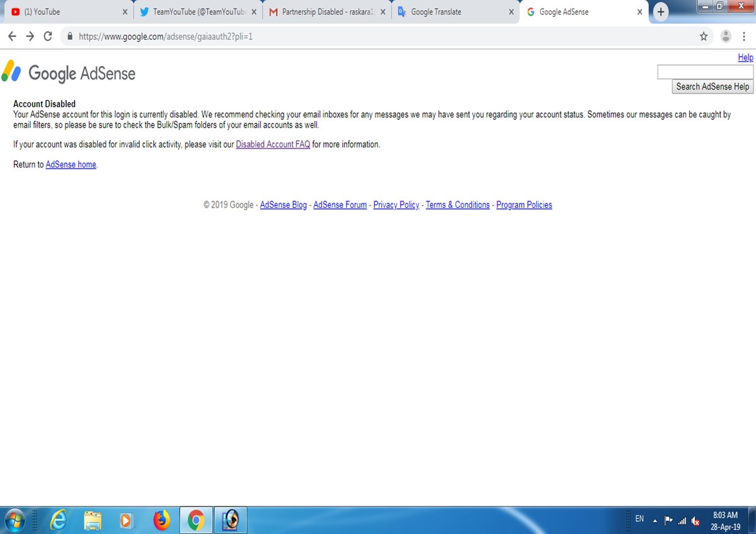Close the YouTube tab
The height and width of the screenshot is (534, 756).
point(125,12)
